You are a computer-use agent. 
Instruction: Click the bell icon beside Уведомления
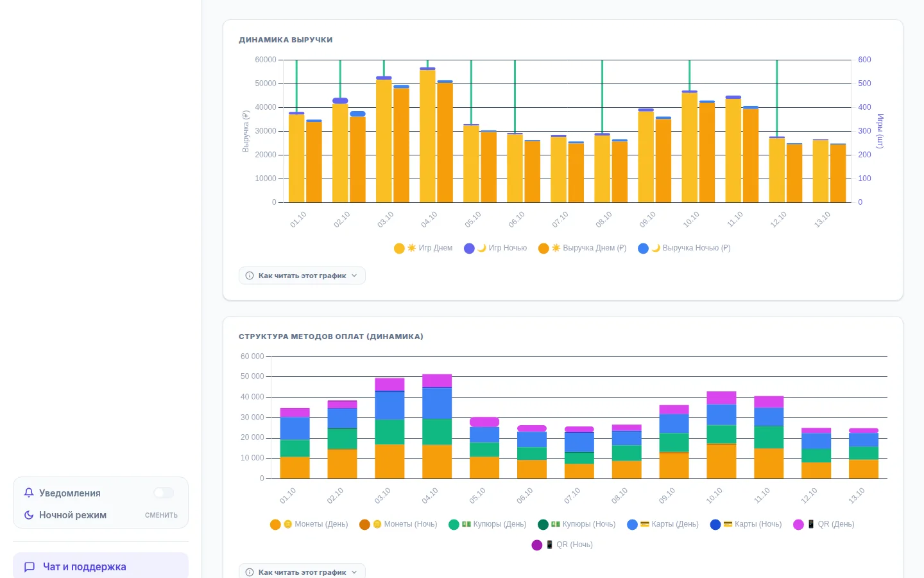(x=29, y=493)
